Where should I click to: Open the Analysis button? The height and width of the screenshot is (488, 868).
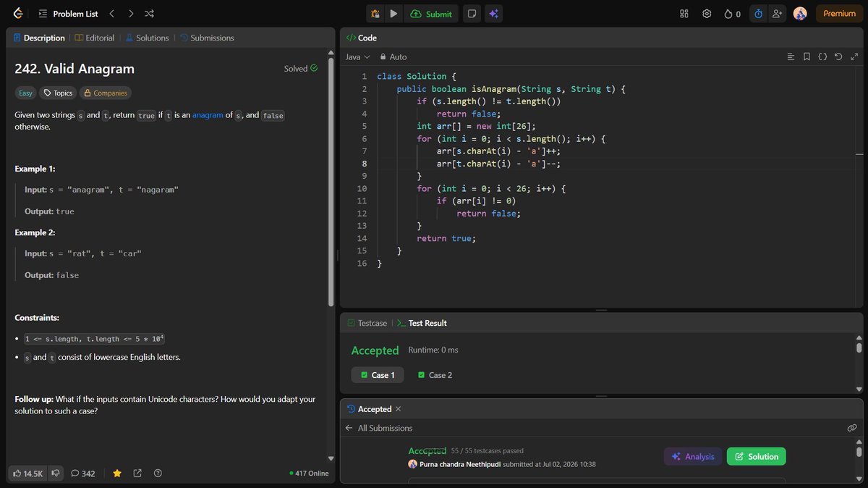(x=693, y=456)
